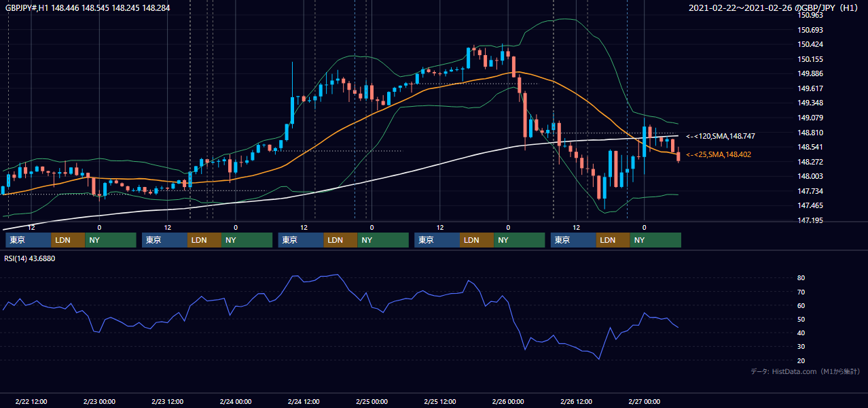Image resolution: width=868 pixels, height=408 pixels.
Task: Click the RSI 70 level label
Action: click(x=801, y=292)
